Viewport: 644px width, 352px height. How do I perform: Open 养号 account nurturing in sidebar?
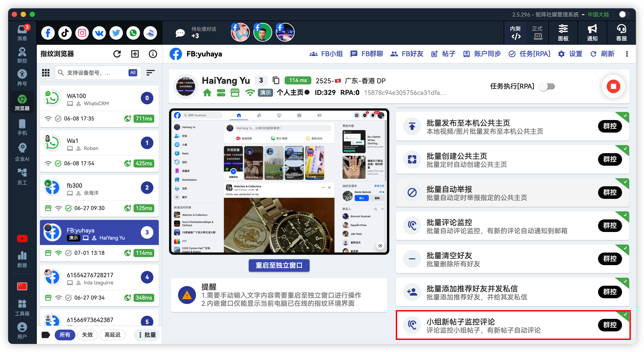tap(22, 78)
